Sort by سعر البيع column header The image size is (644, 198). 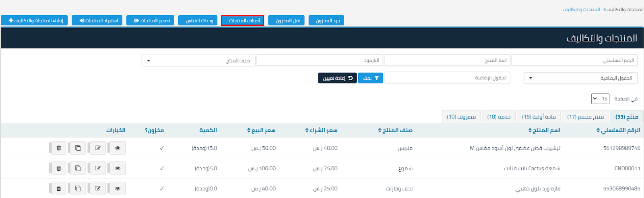click(x=261, y=130)
